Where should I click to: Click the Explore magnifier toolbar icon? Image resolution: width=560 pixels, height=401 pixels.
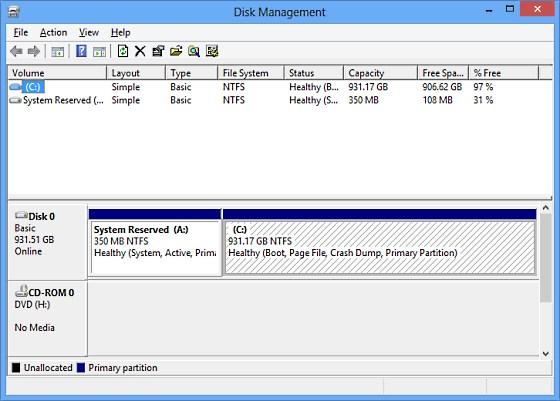[194, 51]
